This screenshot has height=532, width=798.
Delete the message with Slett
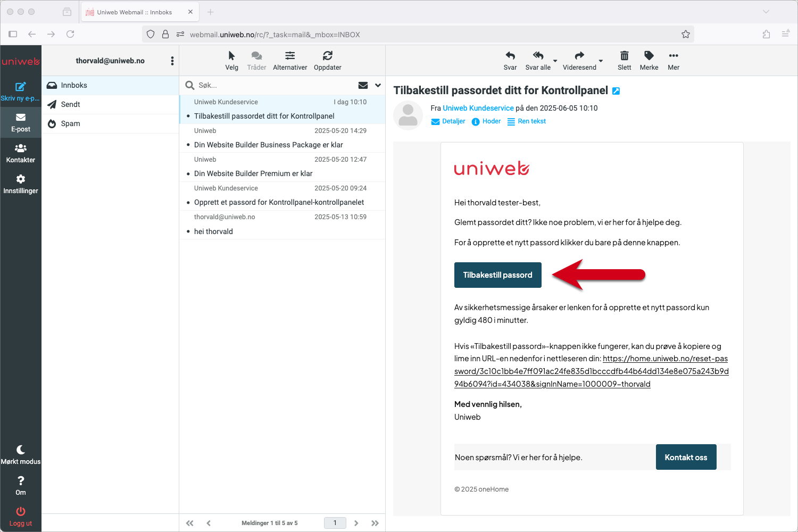point(624,61)
